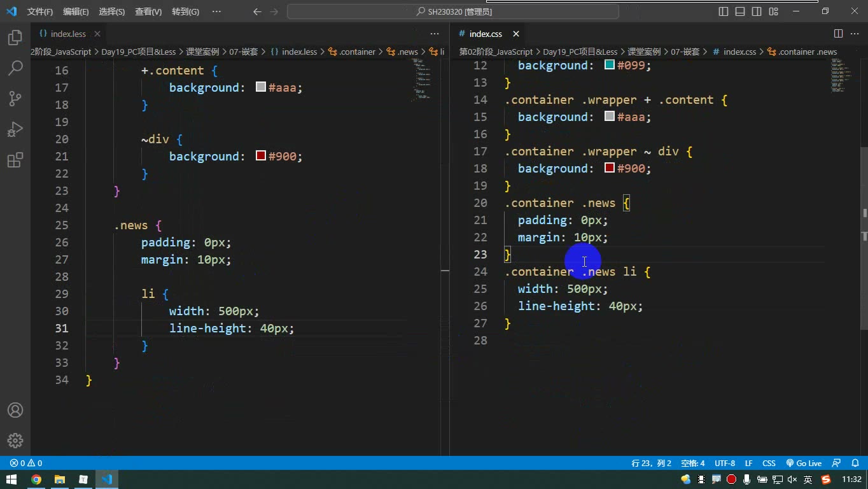
Task: Open the Explorer view in activity bar
Action: click(15, 38)
